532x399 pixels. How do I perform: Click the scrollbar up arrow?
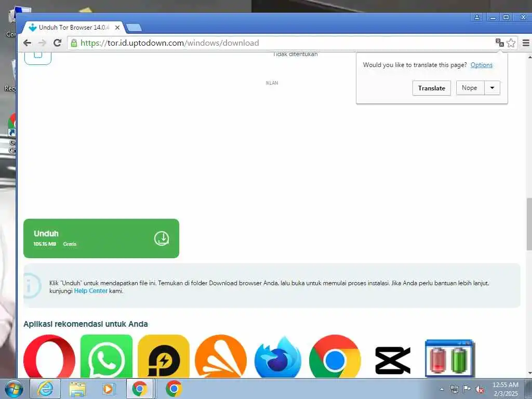(529, 57)
